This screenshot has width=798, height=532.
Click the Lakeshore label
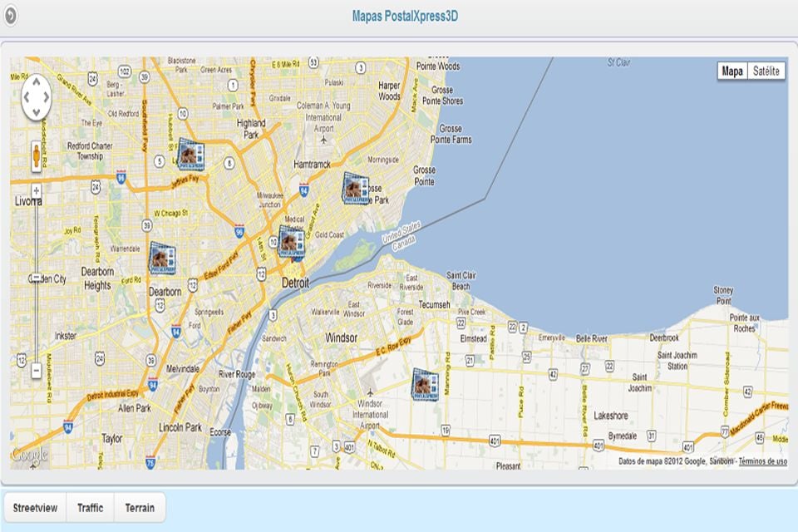click(x=611, y=416)
